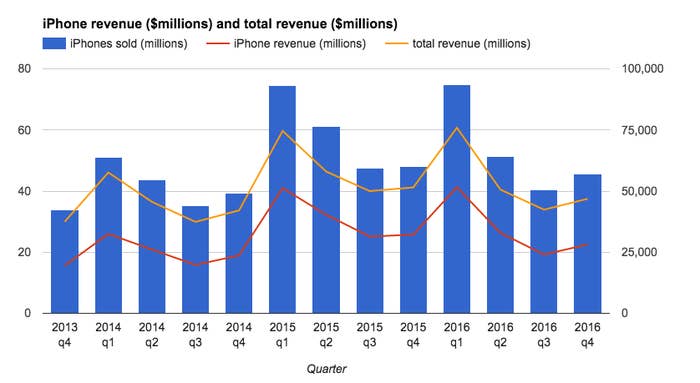Click the orange total revenue point at 2013 q4

pos(65,221)
